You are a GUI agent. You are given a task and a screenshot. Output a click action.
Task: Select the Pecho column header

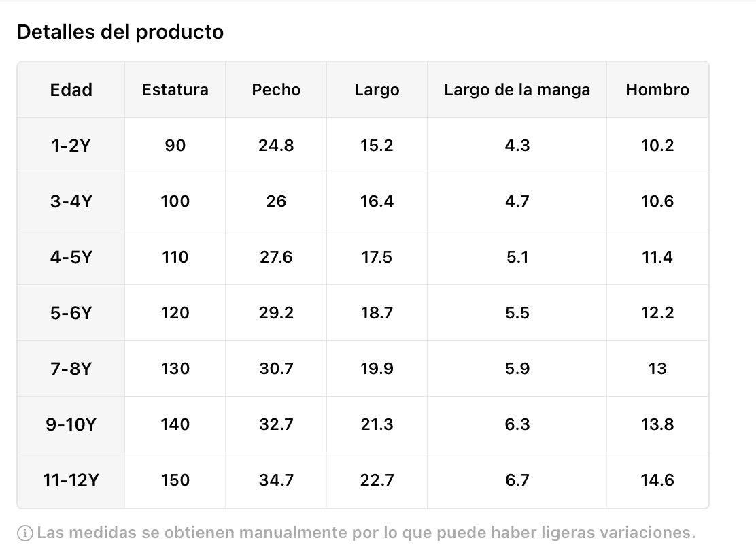[276, 90]
